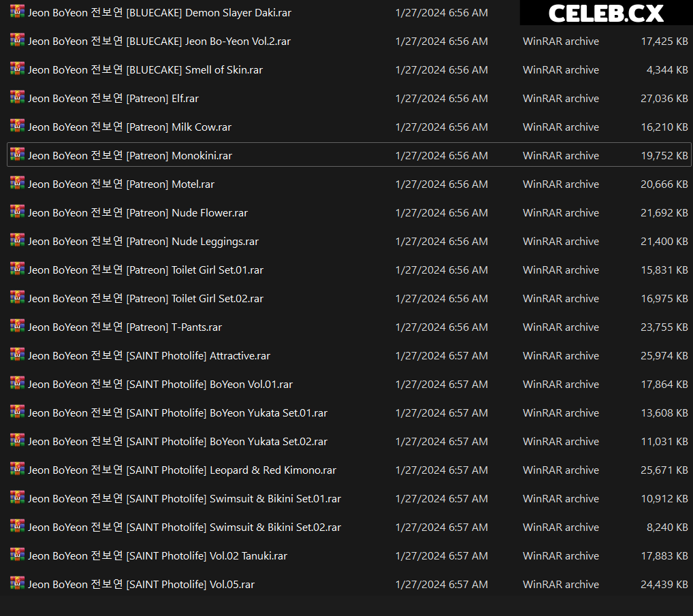Click the WinRAR icon for Jeon Bo-Yeon Vol.2.rar
The width and height of the screenshot is (693, 616).
(x=17, y=39)
